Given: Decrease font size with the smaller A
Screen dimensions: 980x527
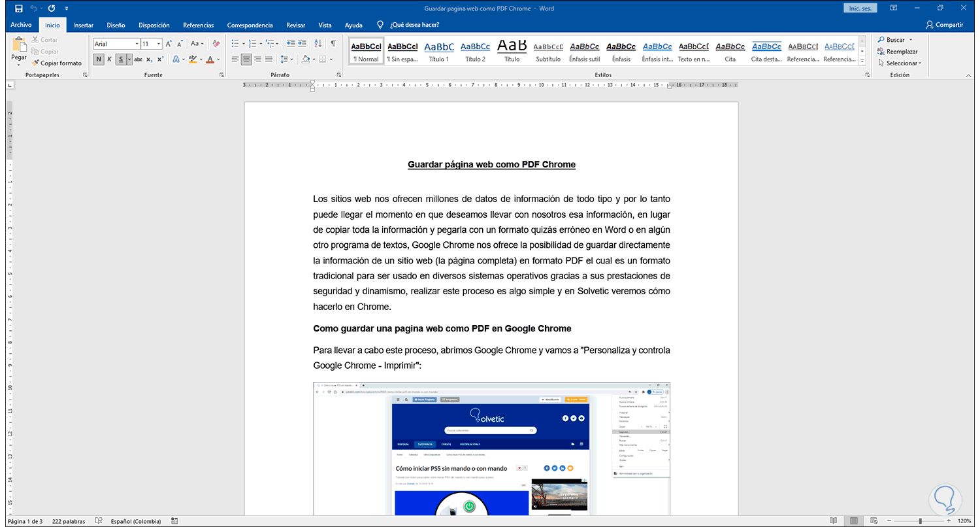Looking at the screenshot, I should (180, 44).
